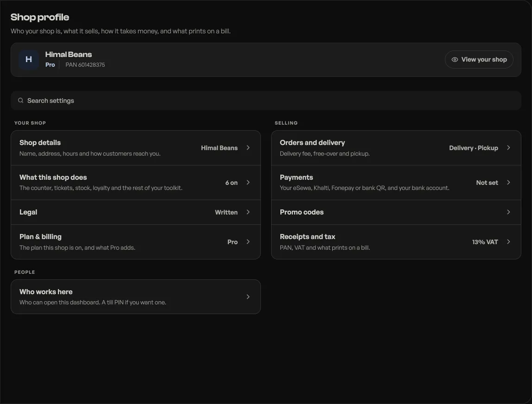
Task: Click the 'Delivery · Pickup' value
Action: tap(474, 148)
